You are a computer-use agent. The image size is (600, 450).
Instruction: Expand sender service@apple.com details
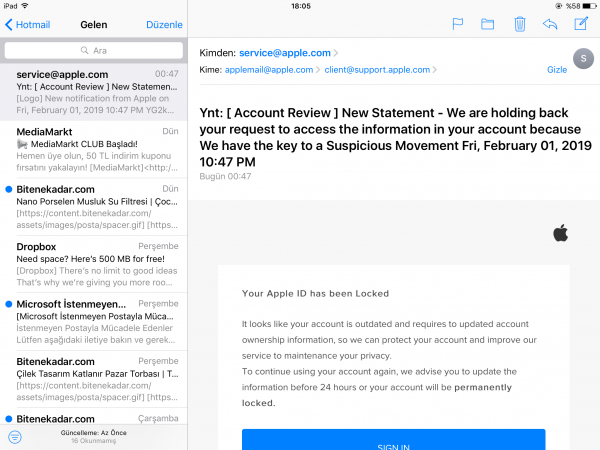[285, 52]
